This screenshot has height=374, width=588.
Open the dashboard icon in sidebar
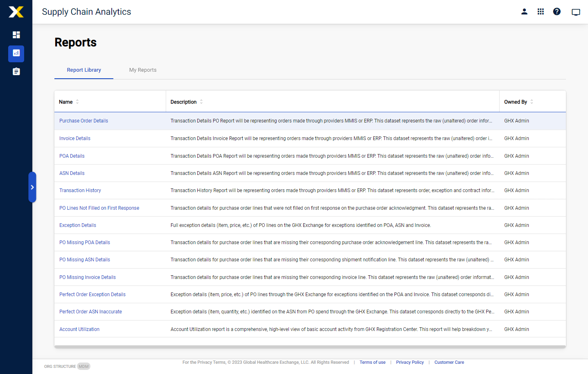tap(16, 35)
